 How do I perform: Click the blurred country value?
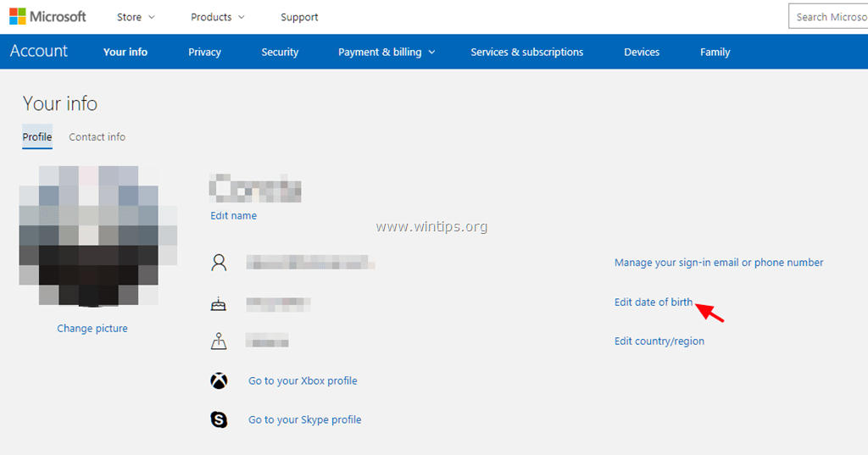267,341
